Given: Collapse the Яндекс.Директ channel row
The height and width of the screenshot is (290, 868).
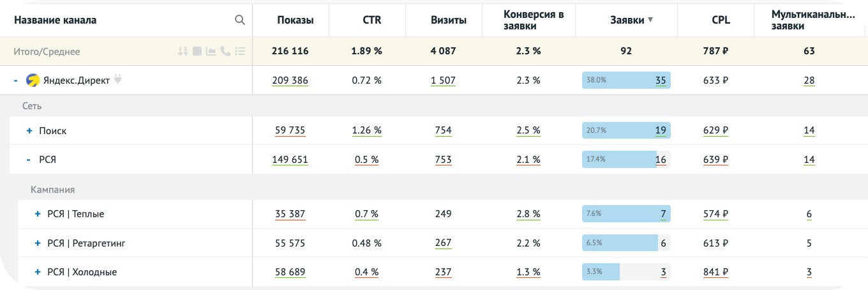Looking at the screenshot, I should coord(15,80).
